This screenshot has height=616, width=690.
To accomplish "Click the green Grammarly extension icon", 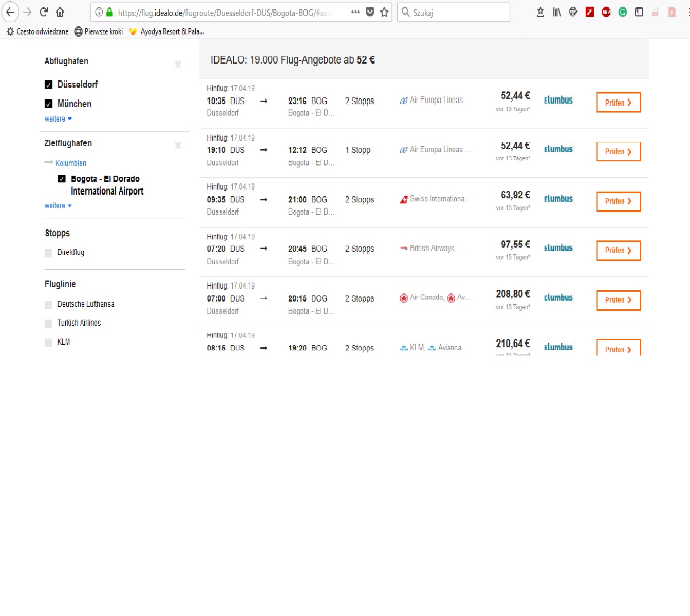I will [x=623, y=12].
